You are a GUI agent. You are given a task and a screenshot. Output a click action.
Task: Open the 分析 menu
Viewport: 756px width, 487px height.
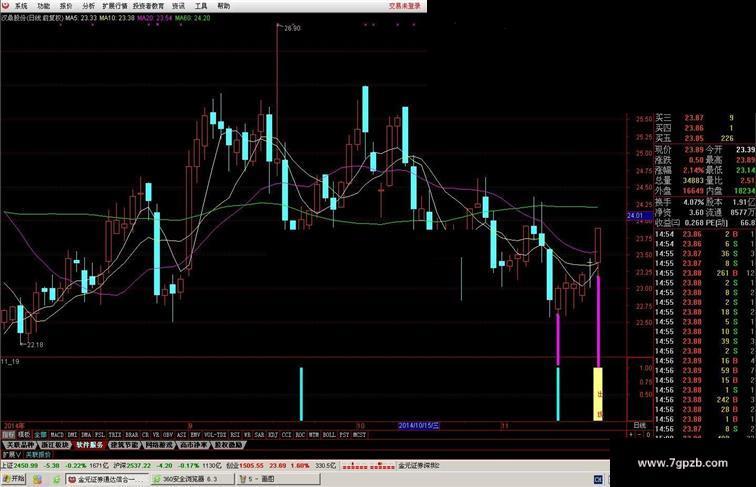coord(89,6)
